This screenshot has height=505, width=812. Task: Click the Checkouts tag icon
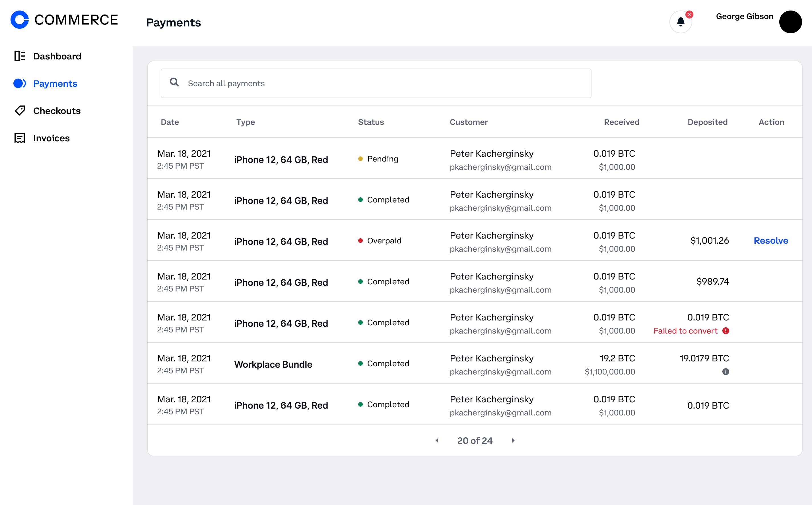pos(19,111)
